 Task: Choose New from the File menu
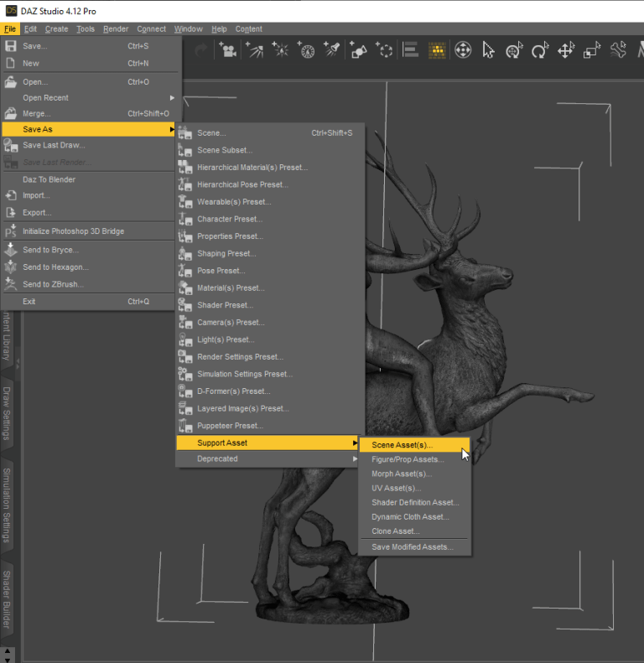88,64
